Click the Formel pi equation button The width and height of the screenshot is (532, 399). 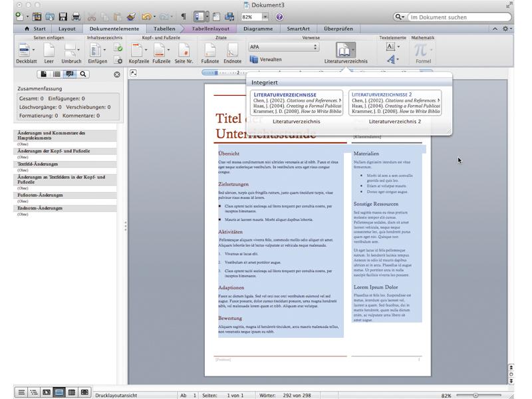coord(423,53)
